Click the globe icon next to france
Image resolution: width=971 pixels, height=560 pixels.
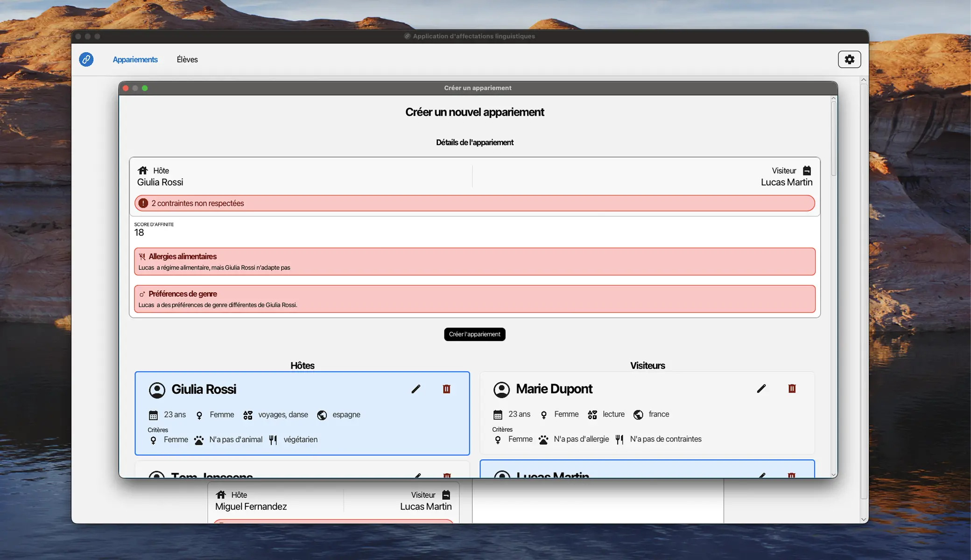pos(638,414)
